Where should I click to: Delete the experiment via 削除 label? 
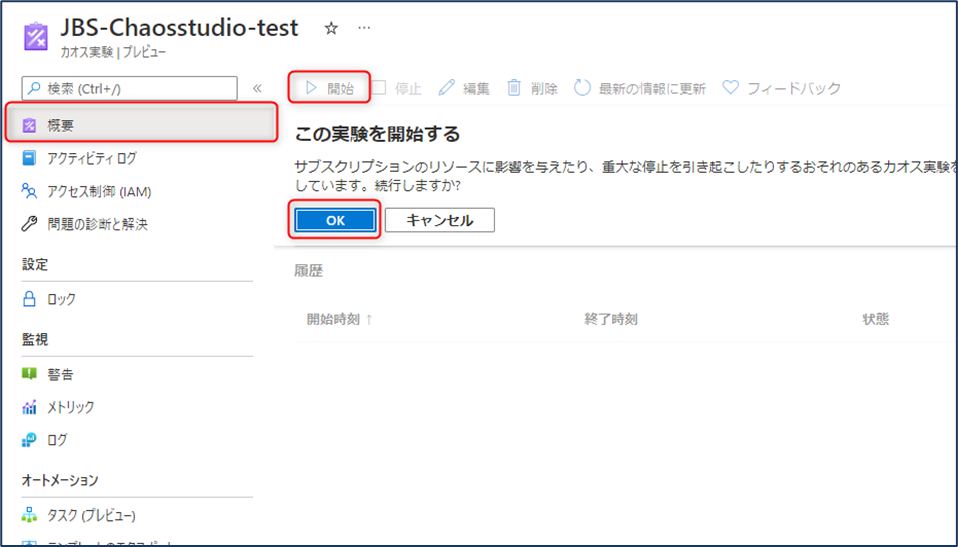(544, 89)
